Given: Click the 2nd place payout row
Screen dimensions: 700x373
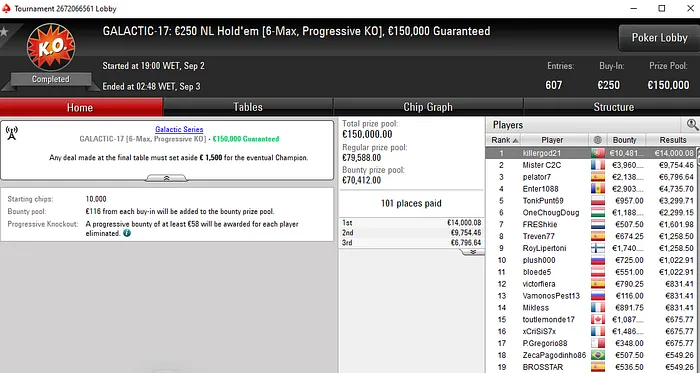Looking at the screenshot, I should click(411, 232).
